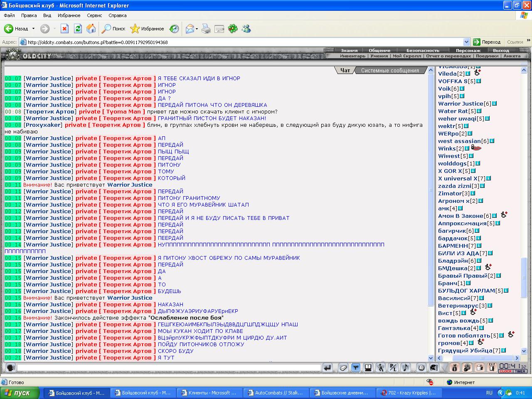
Task: Switch to the Чат tab
Action: [345, 70]
